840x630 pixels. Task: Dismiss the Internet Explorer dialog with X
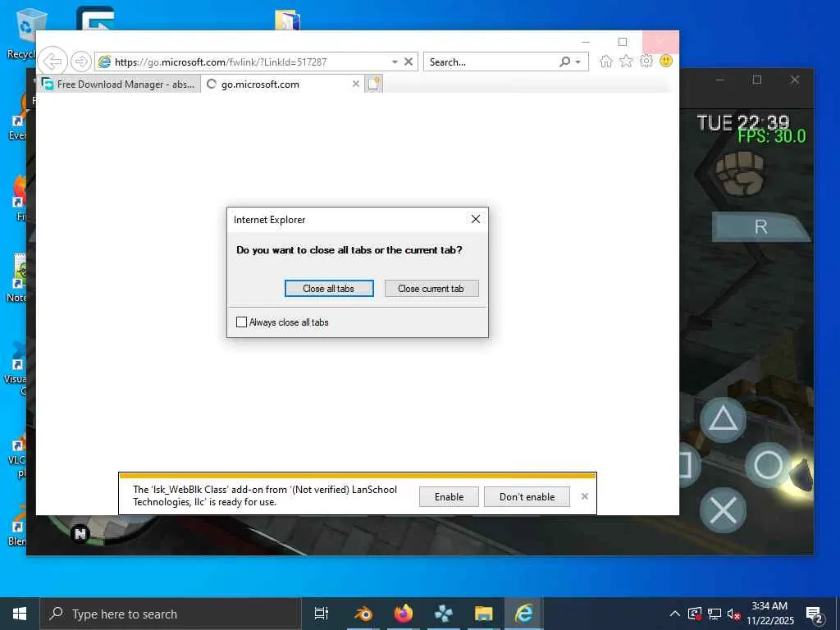pos(475,219)
